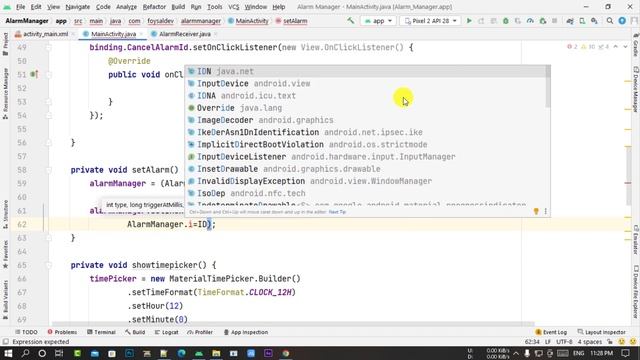Viewport: 640px width, 360px height.
Task: Jump to previous highlighted error arrow
Action: tap(616, 47)
